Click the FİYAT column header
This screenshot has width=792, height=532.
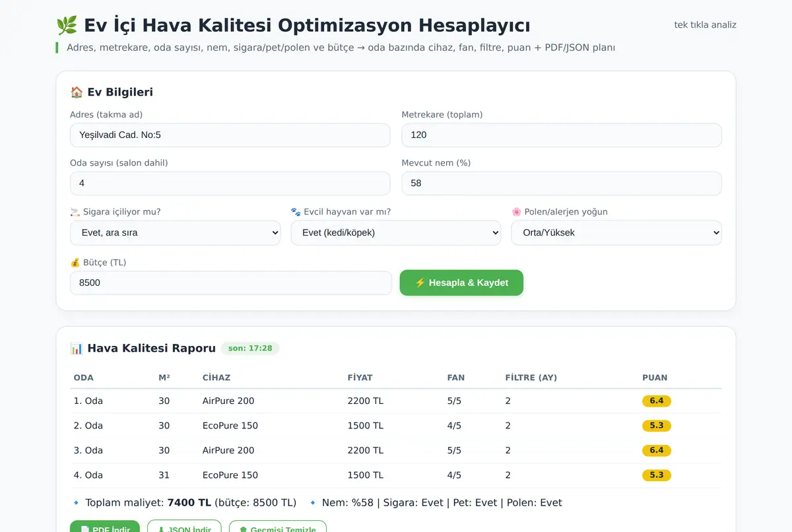360,378
